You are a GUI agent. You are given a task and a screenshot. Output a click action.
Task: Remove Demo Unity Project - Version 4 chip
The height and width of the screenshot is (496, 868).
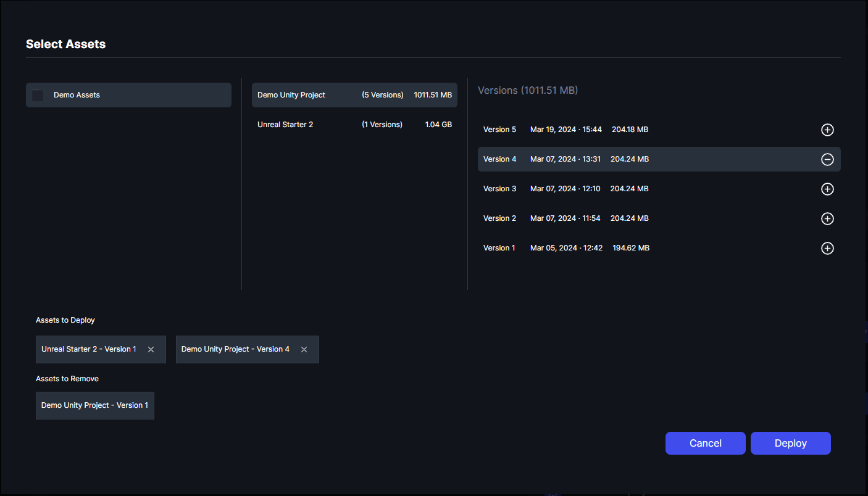(304, 349)
